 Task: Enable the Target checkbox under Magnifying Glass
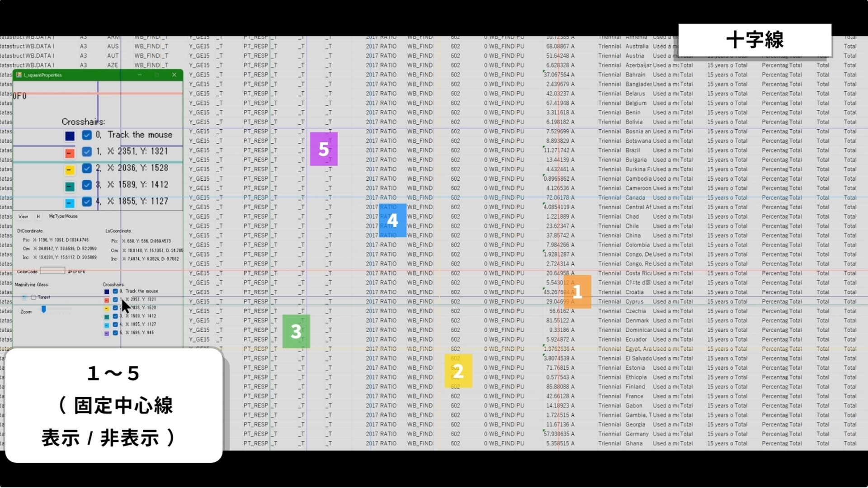[33, 297]
